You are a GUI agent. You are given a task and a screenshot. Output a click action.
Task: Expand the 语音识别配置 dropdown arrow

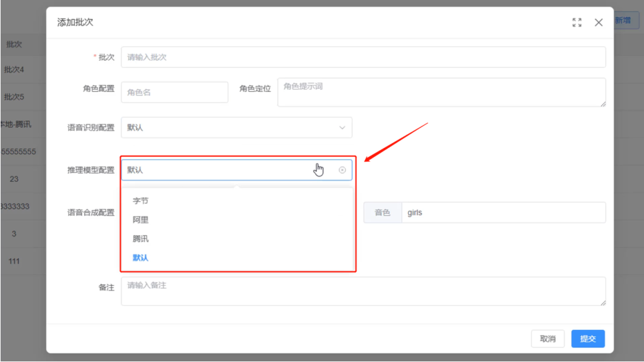(342, 128)
